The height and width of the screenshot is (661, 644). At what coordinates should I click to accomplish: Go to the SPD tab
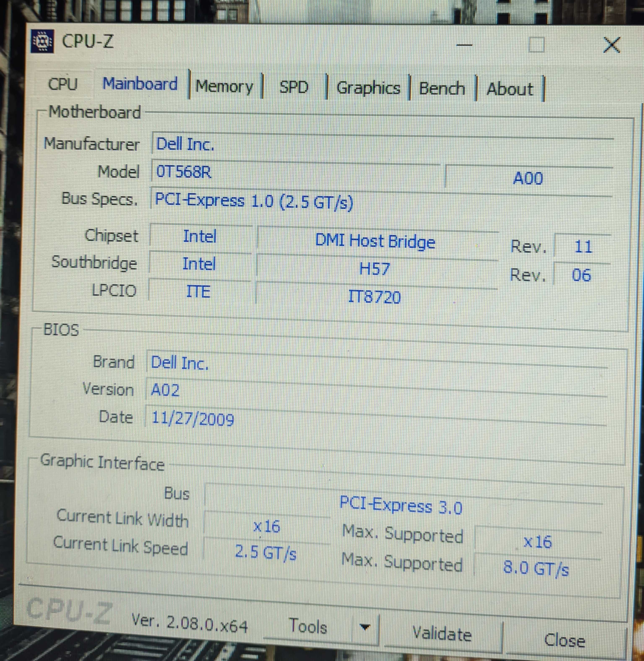tap(294, 87)
